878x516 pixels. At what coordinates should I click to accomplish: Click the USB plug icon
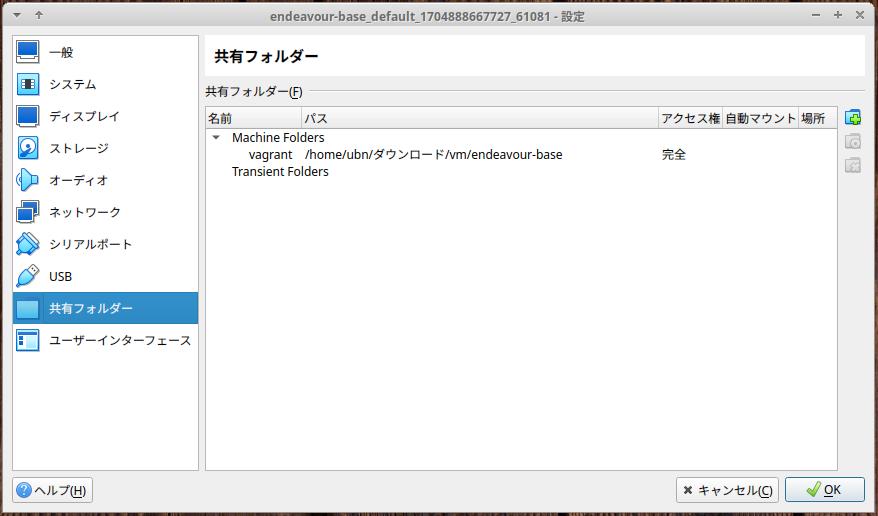(x=27, y=276)
